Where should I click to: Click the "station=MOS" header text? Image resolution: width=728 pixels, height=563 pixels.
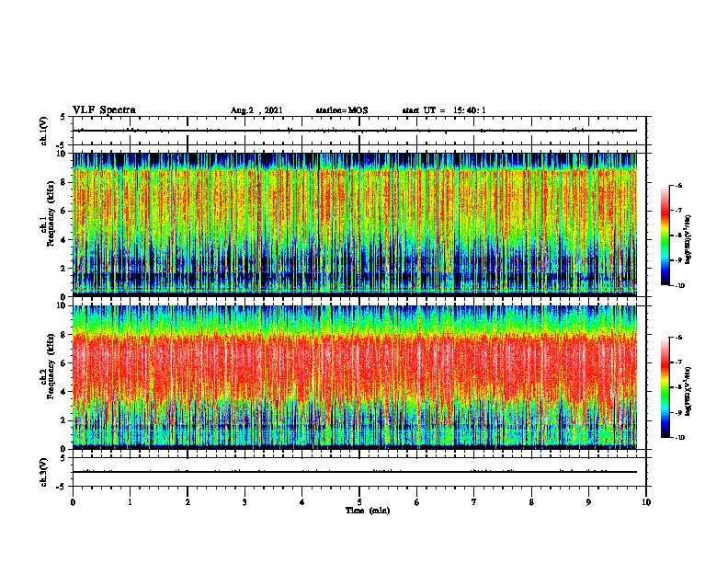tap(342, 110)
